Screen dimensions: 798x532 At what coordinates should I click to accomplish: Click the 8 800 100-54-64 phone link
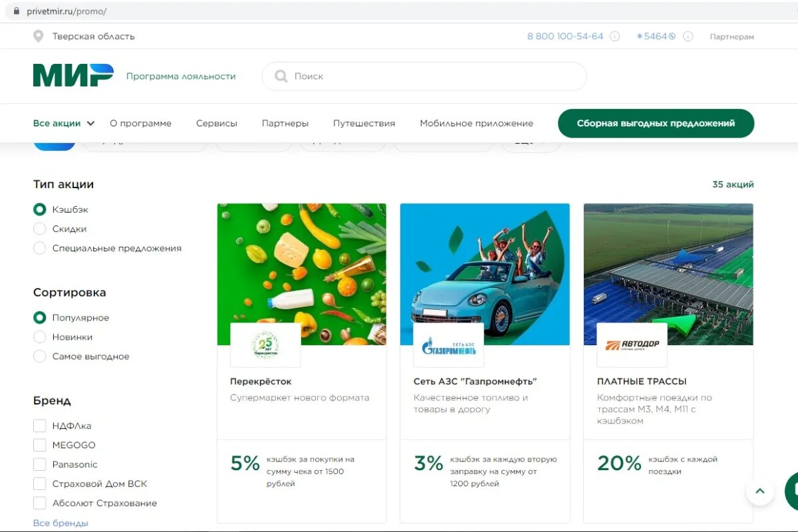[565, 37]
